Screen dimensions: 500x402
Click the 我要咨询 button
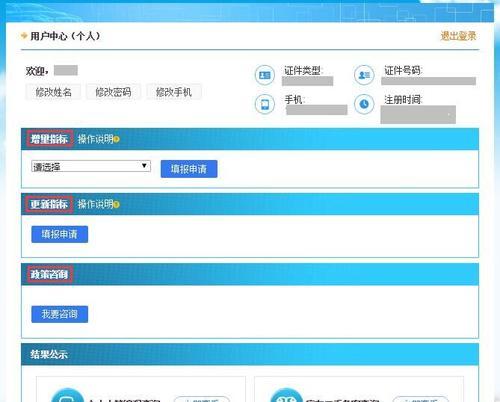(x=60, y=314)
